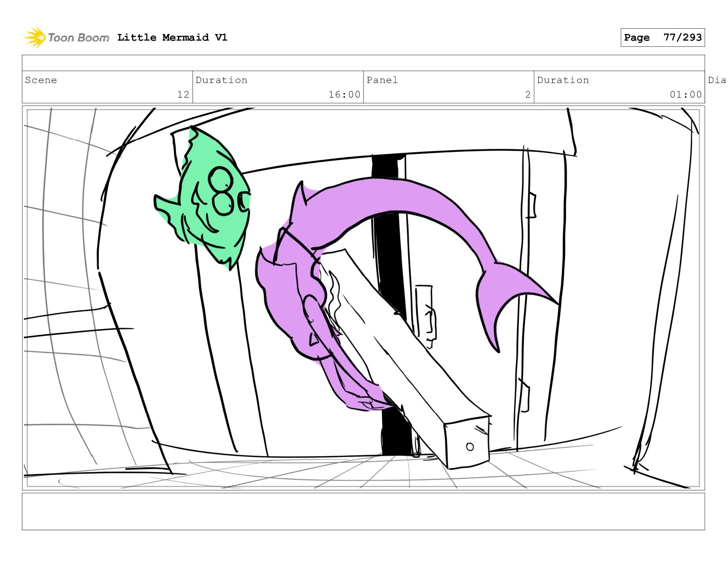This screenshot has width=728, height=563.
Task: Click the scene number '12'
Action: [x=183, y=94]
